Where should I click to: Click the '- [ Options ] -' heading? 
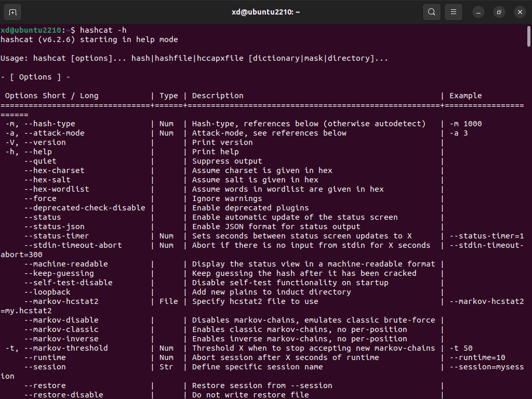(35, 77)
